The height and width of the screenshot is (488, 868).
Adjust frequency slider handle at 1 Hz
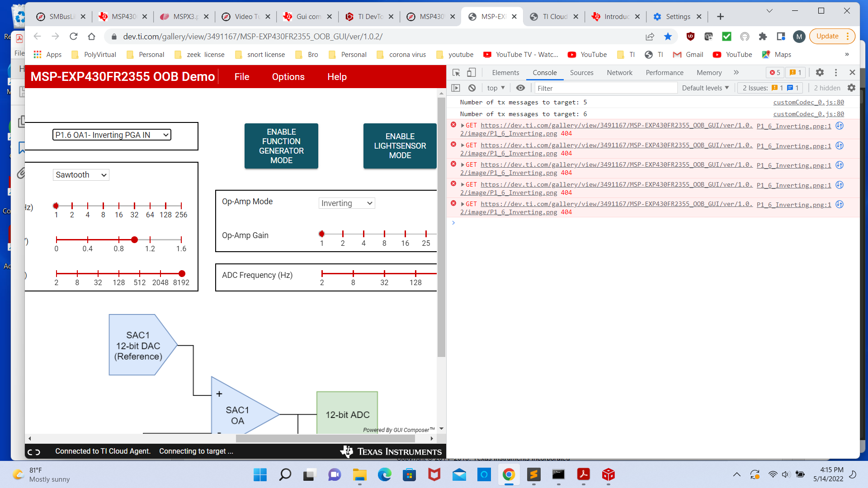click(56, 206)
